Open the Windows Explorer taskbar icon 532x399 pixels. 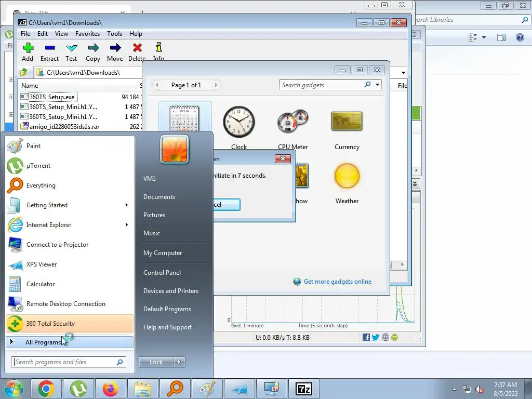click(x=143, y=389)
